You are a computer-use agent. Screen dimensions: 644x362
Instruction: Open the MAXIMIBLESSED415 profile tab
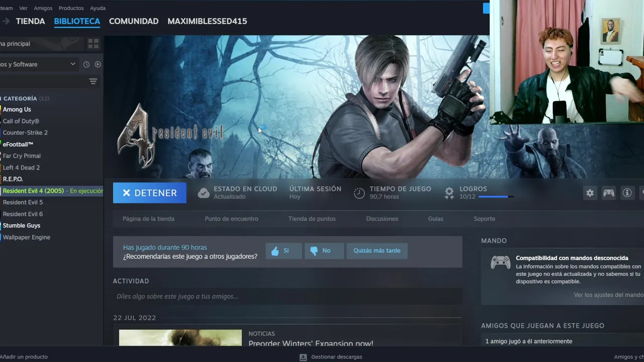point(207,21)
